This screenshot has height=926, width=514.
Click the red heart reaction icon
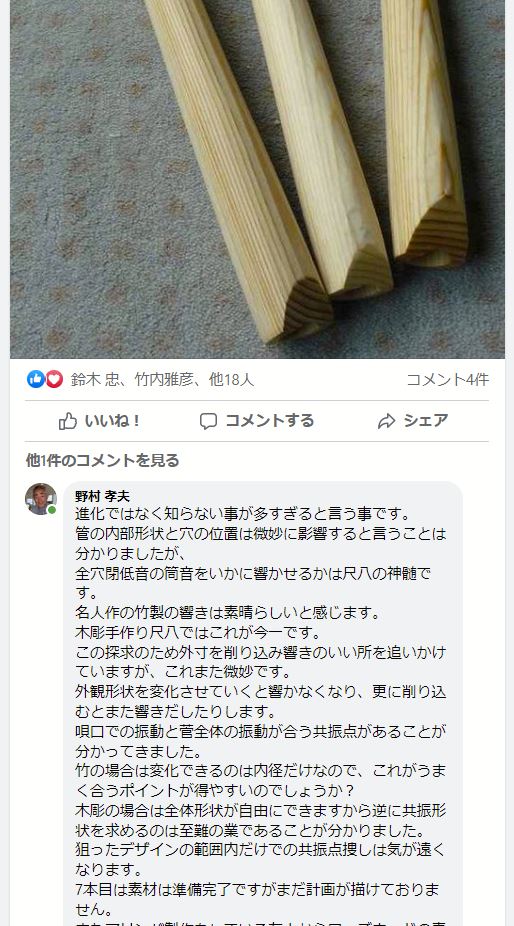click(54, 379)
